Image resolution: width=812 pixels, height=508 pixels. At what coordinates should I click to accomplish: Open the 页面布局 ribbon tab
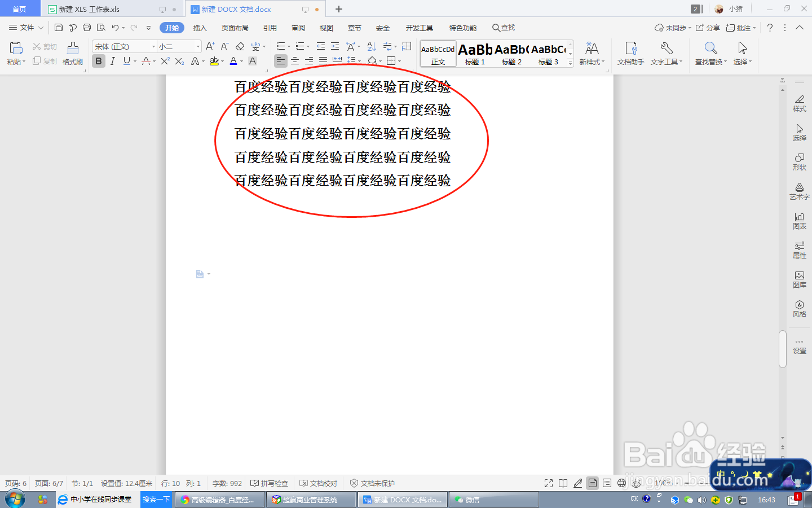coord(235,28)
